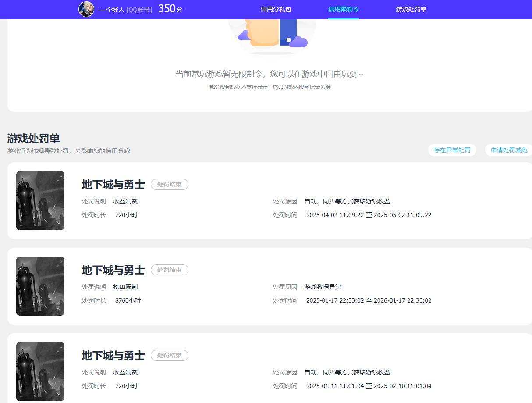Image resolution: width=532 pixels, height=403 pixels.
Task: Click 地下城与勇士 title of the 2025-04-02 penalty
Action: (x=113, y=185)
